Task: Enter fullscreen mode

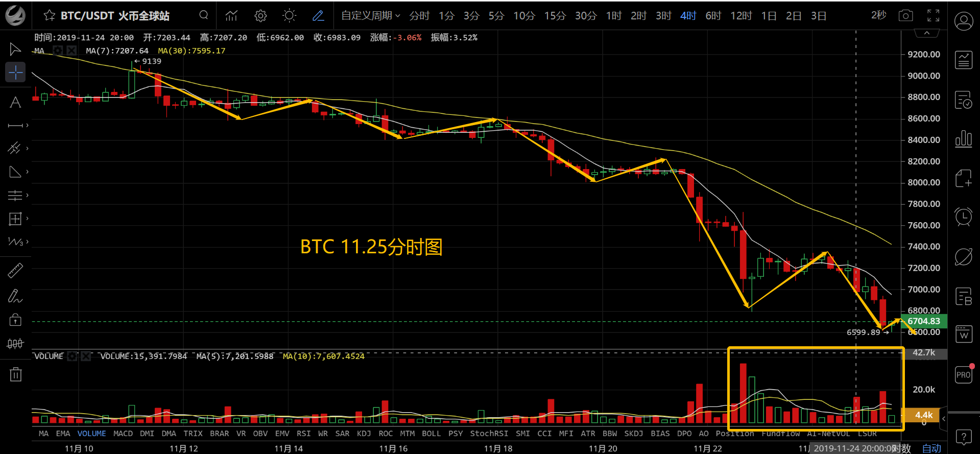Action: tap(933, 16)
